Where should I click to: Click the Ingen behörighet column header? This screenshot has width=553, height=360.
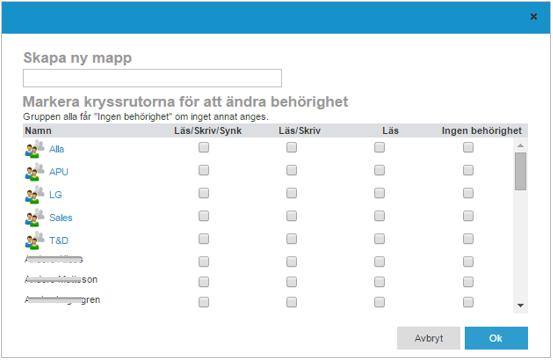pos(481,131)
